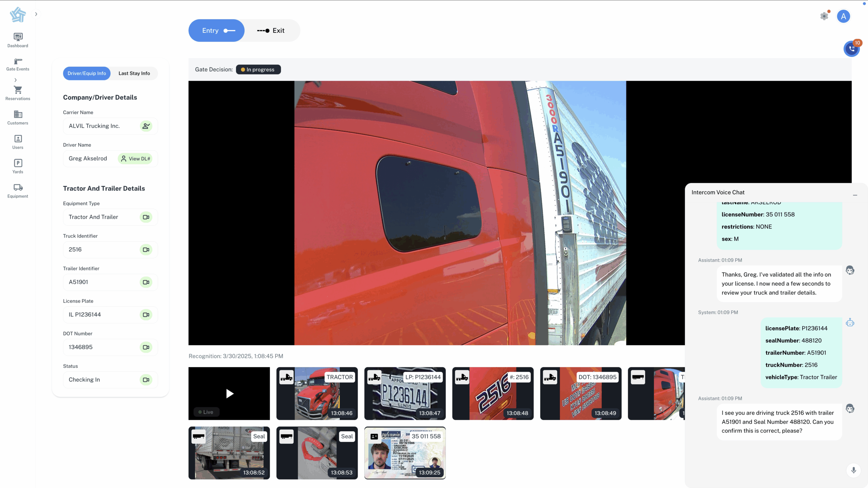Click the ID card icon on the license thumbnail
The height and width of the screenshot is (488, 868).
pos(374,436)
